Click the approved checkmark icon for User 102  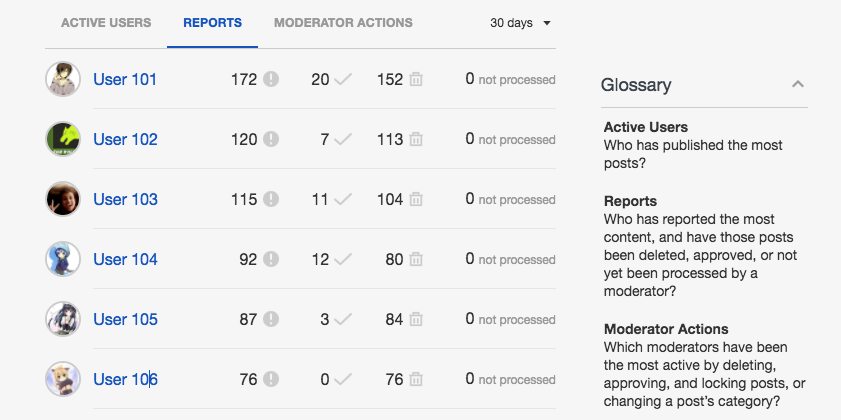click(x=344, y=140)
